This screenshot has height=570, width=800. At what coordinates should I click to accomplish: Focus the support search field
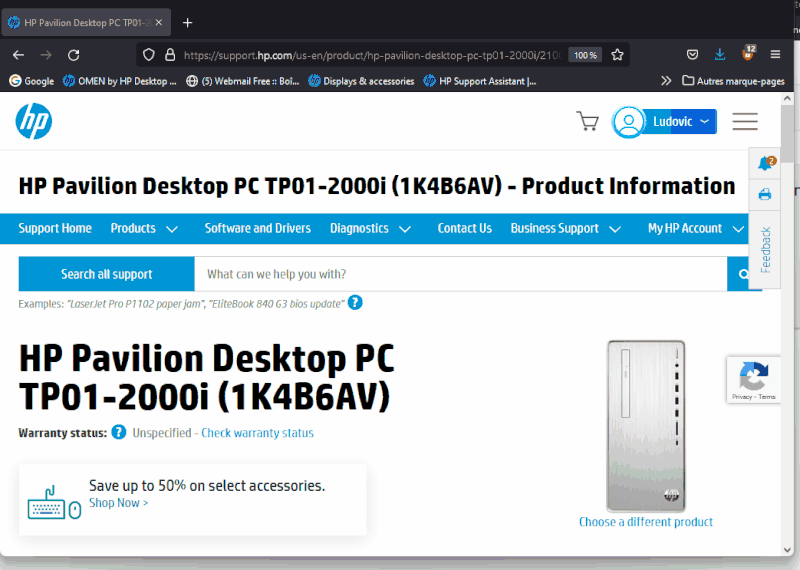(461, 274)
